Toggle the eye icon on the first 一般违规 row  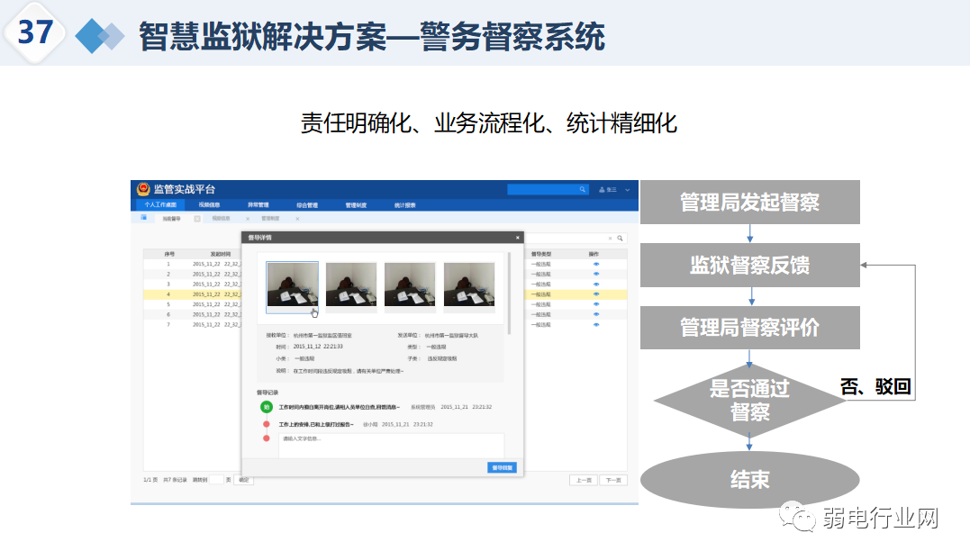(x=597, y=262)
